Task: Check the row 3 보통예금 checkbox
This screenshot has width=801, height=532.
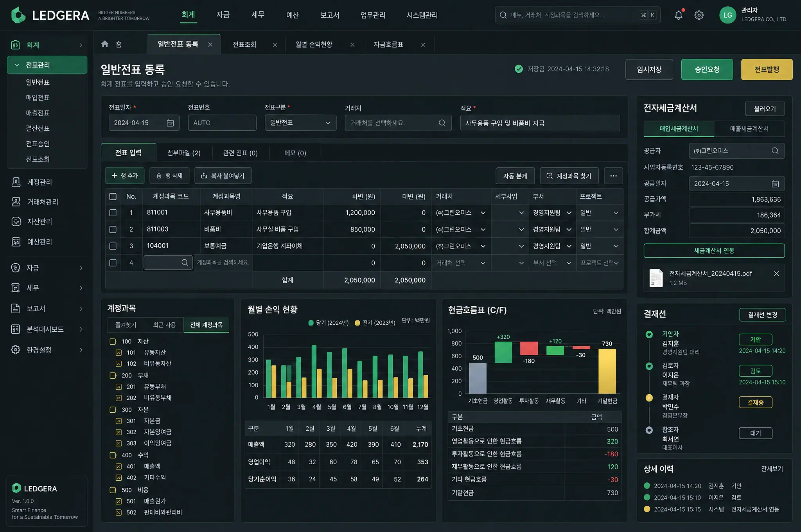Action: 113,246
